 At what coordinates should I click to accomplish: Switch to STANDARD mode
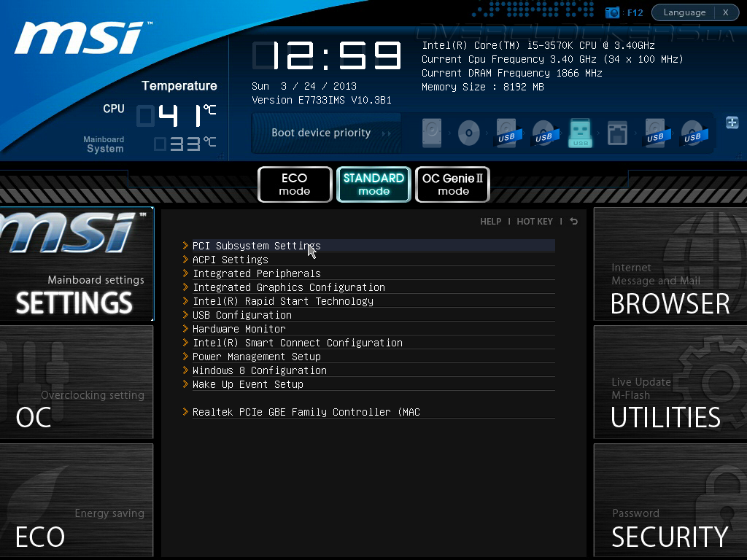pos(373,184)
